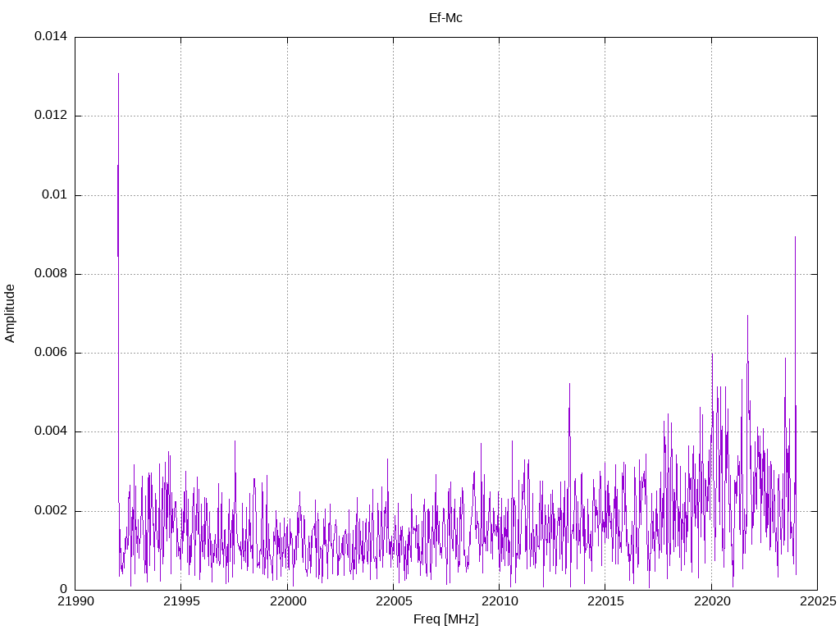Click the 0.01 y-axis tick label
Screen dimensions: 840x630
point(54,195)
